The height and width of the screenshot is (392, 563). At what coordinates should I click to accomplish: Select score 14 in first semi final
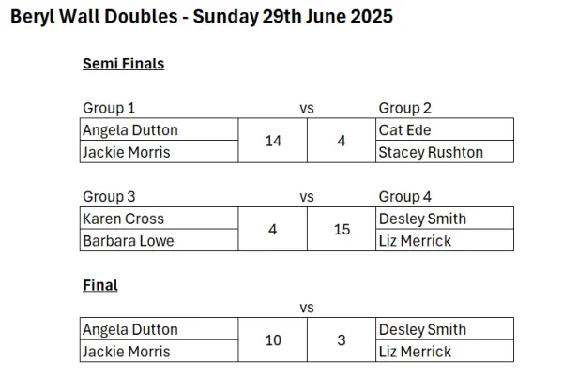273,141
